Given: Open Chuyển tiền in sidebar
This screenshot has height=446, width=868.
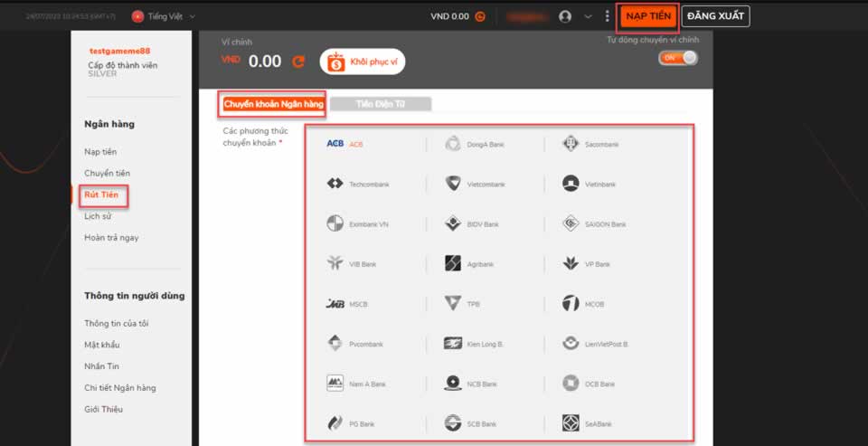Looking at the screenshot, I should click(108, 174).
